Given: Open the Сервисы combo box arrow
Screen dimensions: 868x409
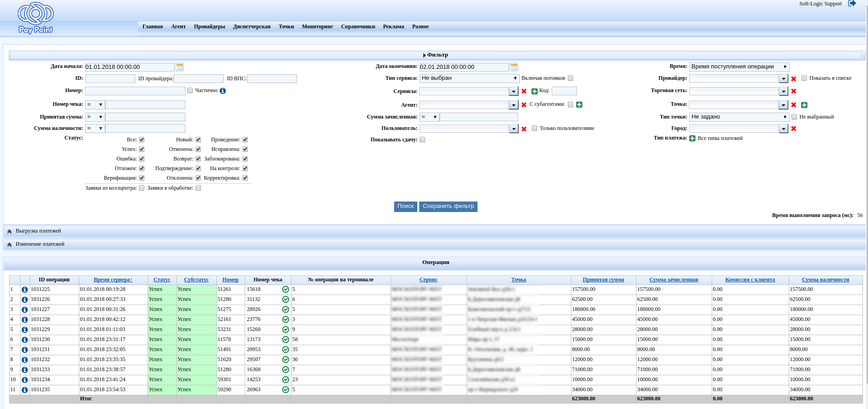Looking at the screenshot, I should [x=514, y=91].
